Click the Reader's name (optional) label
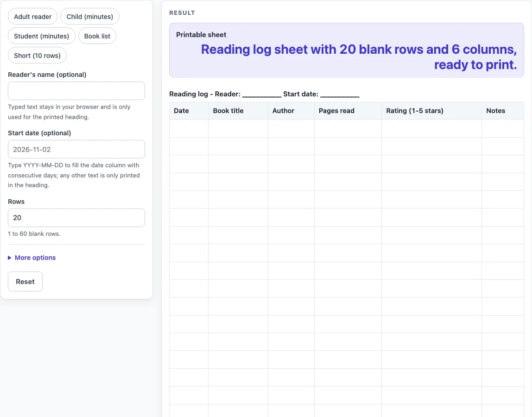The height and width of the screenshot is (417, 532). pyautogui.click(x=47, y=75)
